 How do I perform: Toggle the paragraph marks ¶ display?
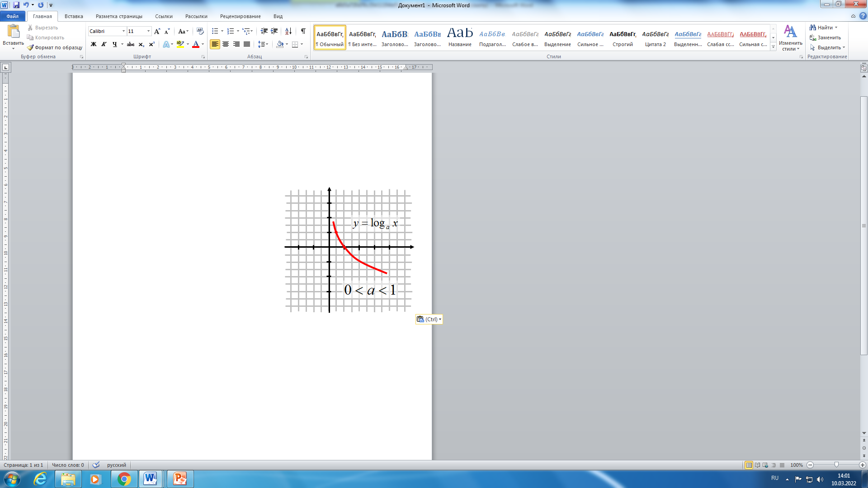click(303, 31)
